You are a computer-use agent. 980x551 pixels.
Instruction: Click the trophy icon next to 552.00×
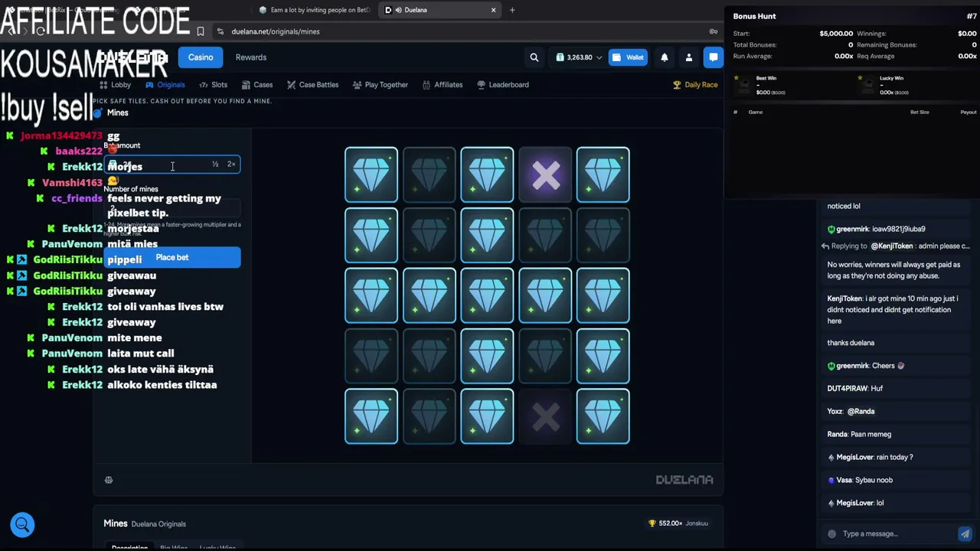(x=652, y=523)
